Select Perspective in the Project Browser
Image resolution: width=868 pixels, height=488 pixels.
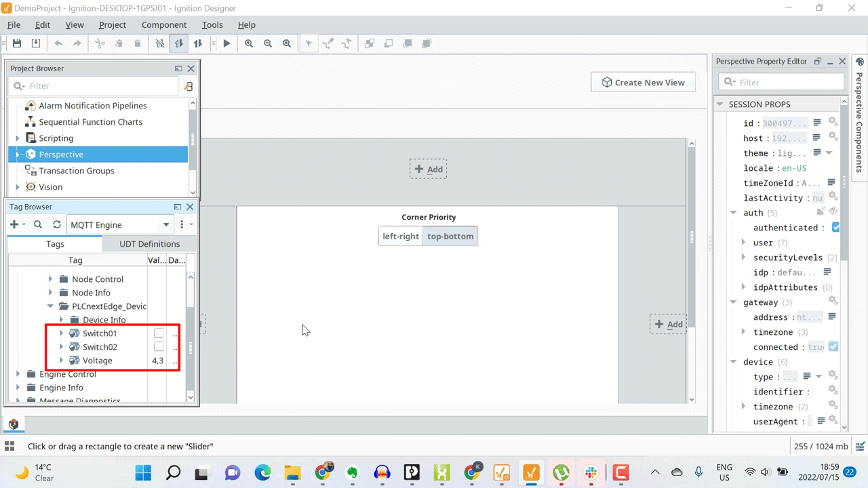(x=61, y=155)
